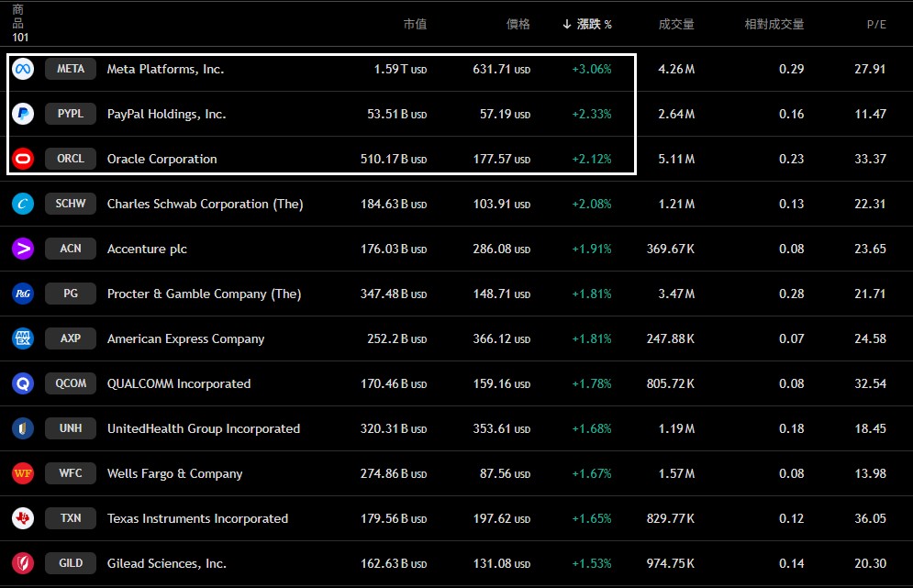The image size is (913, 588).
Task: Open the Texas Instruments Incorporated row
Action: click(197, 518)
